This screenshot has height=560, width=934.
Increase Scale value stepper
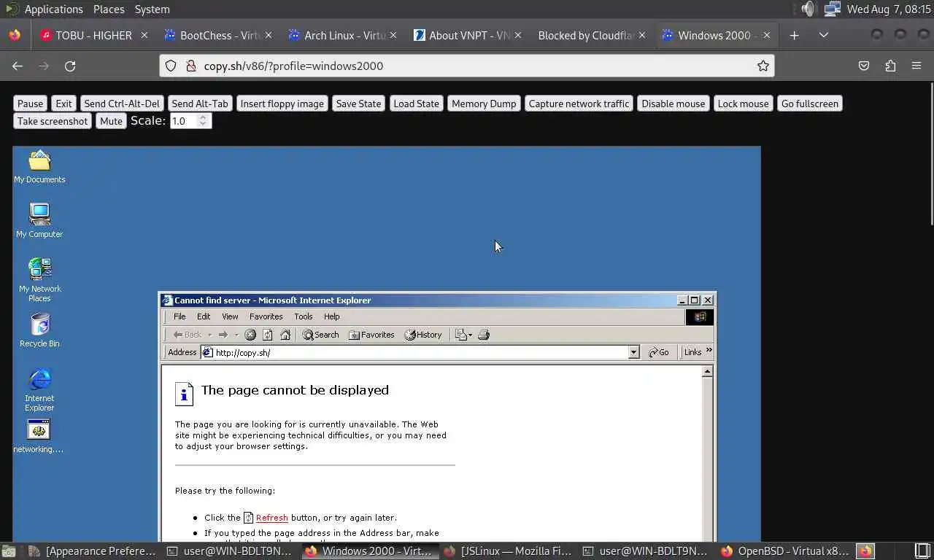(204, 117)
